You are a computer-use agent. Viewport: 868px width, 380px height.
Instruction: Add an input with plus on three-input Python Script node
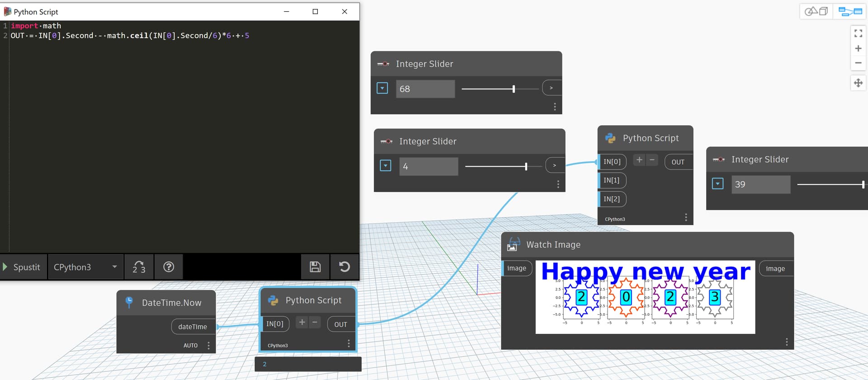tap(639, 160)
